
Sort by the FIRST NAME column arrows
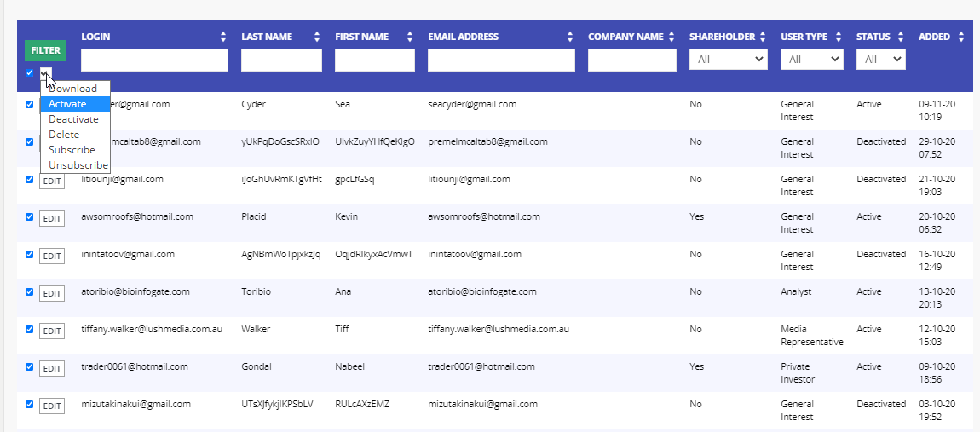(409, 37)
